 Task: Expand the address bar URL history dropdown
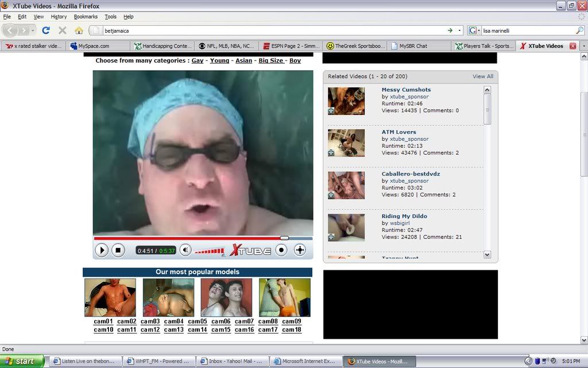click(460, 30)
